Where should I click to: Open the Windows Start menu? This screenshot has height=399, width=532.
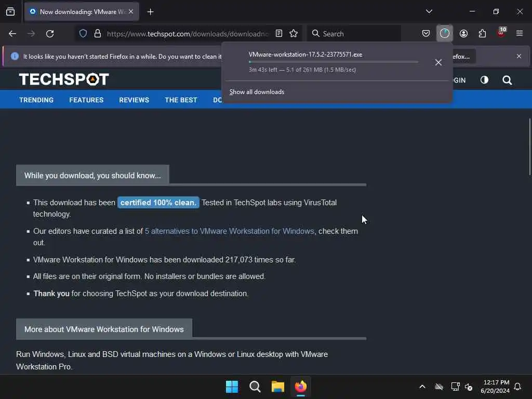232,387
